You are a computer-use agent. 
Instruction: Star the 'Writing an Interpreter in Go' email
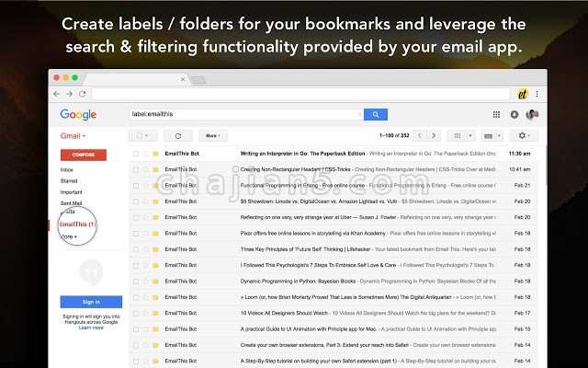pos(146,154)
